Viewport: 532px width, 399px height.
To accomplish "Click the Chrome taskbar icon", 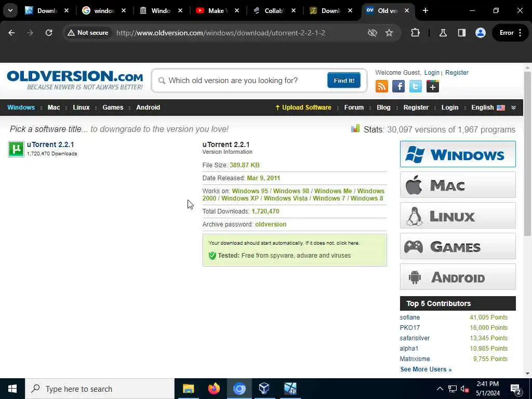I will point(239,389).
